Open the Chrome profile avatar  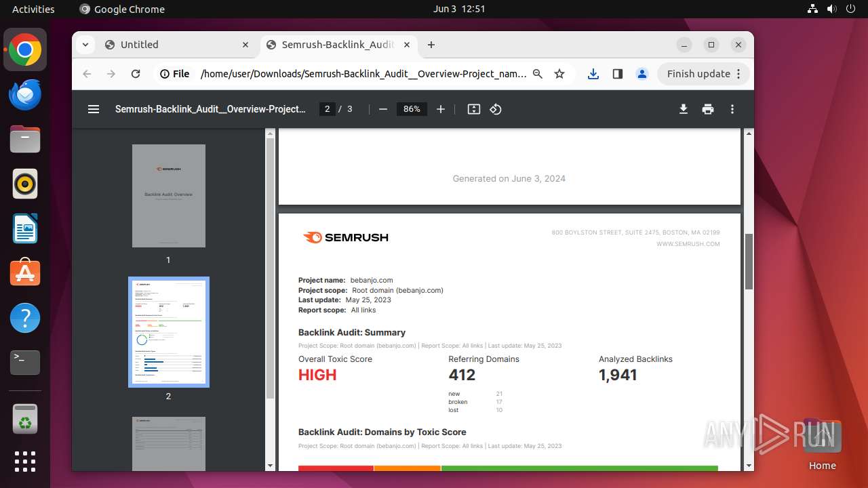642,74
